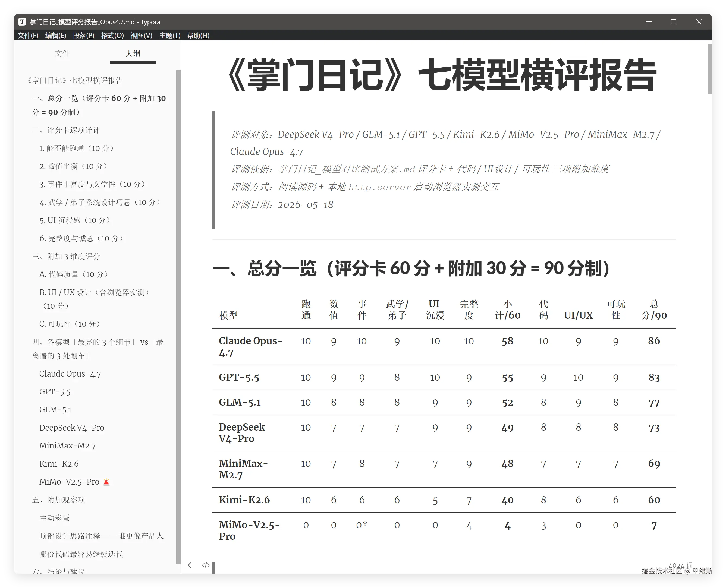Click table header UI/UX
This screenshot has width=726, height=588.
(x=578, y=315)
